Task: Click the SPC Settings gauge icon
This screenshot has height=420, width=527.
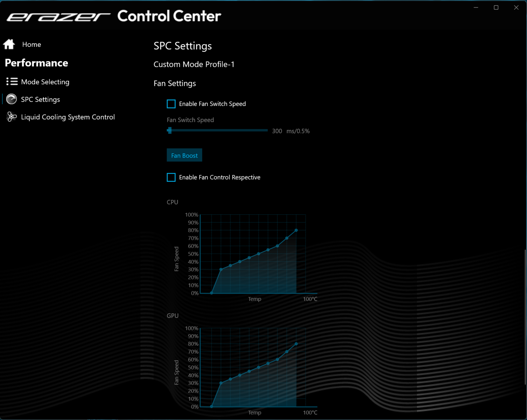Action: point(12,99)
